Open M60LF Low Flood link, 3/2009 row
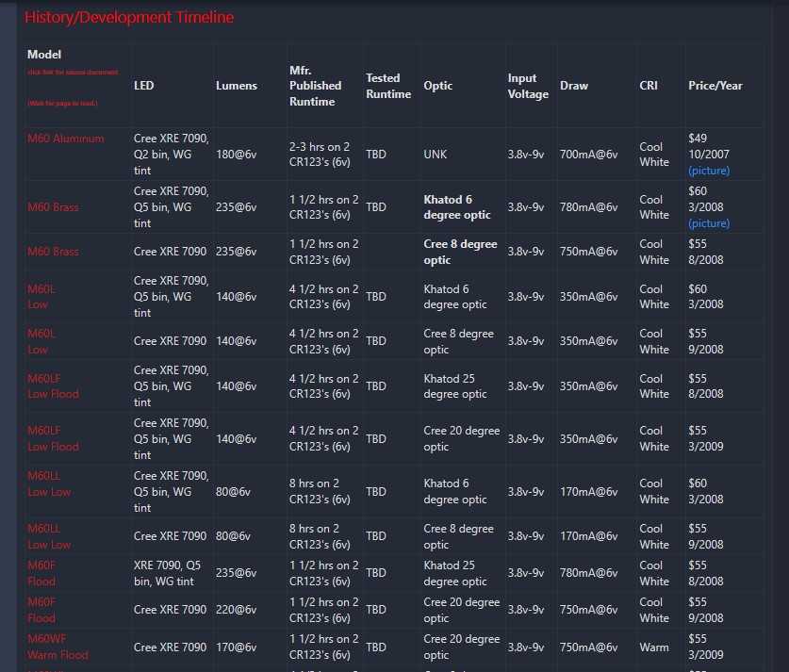This screenshot has width=789, height=672. pyautogui.click(x=54, y=438)
